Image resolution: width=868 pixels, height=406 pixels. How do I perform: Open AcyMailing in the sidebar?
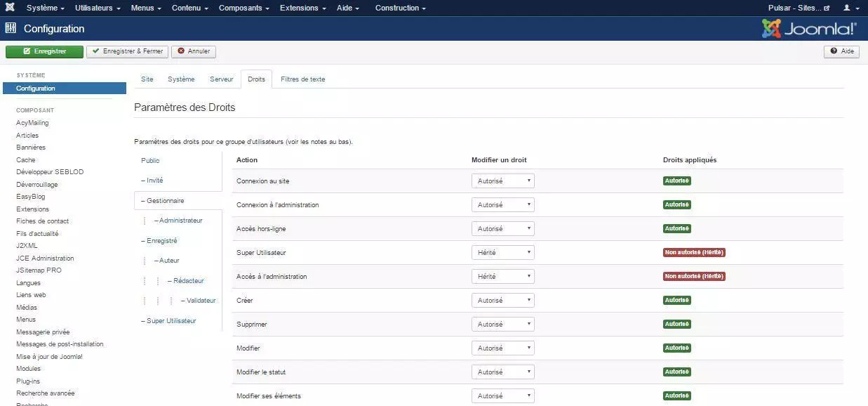(x=32, y=123)
